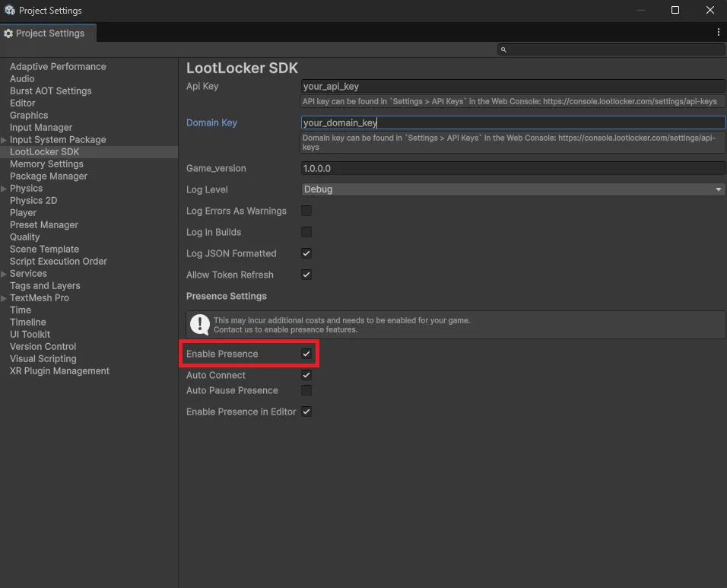The height and width of the screenshot is (588, 727).
Task: Select UI Toolkit category
Action: [x=30, y=335]
